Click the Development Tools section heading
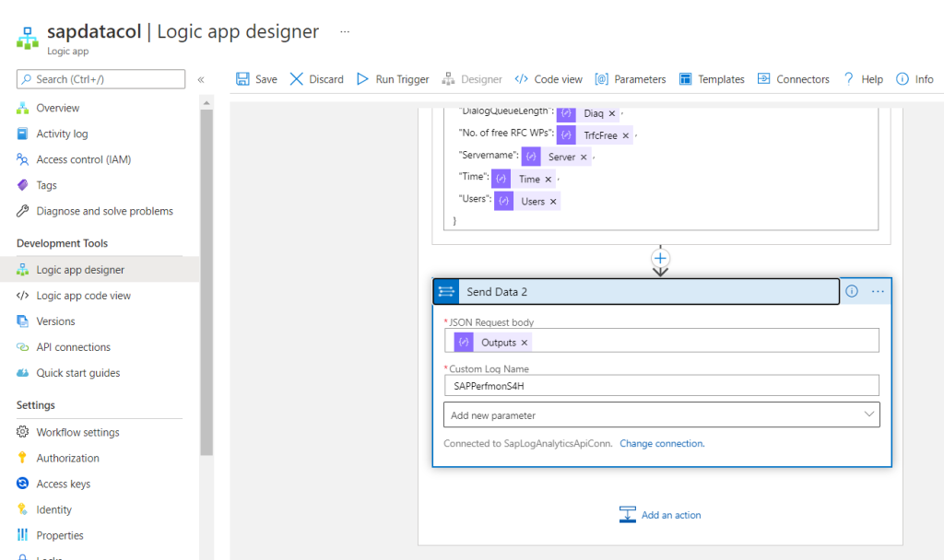 62,243
